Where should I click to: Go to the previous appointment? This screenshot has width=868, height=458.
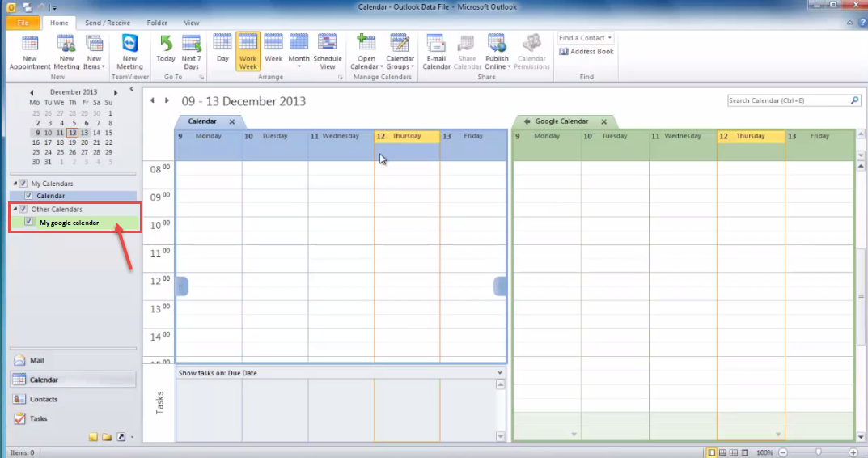[182, 286]
